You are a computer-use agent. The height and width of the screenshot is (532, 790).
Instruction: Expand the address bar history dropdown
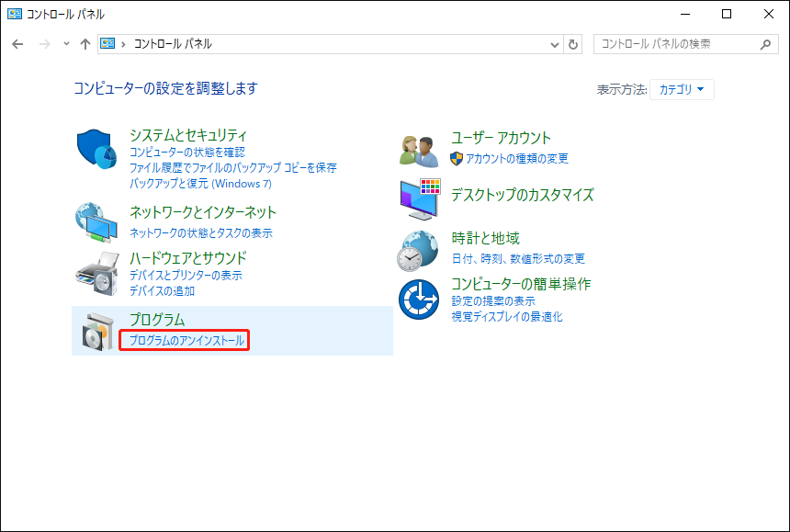[555, 44]
